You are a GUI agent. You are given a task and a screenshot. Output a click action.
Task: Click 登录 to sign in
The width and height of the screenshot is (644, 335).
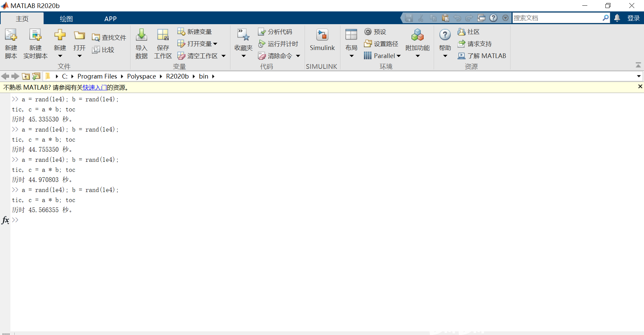coord(633,18)
